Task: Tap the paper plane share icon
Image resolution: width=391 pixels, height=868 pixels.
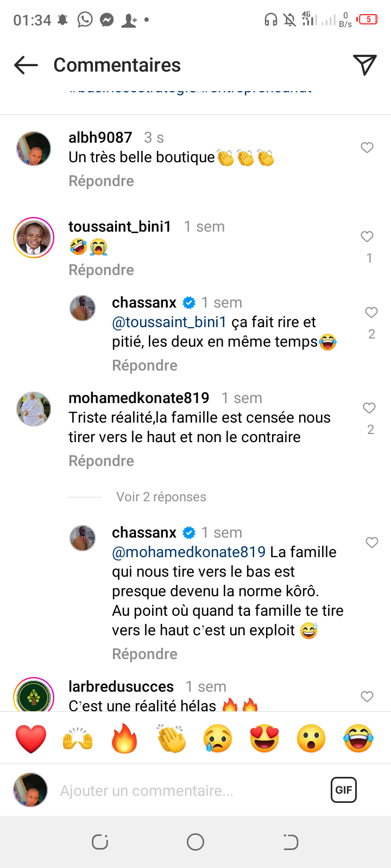Action: pyautogui.click(x=364, y=65)
